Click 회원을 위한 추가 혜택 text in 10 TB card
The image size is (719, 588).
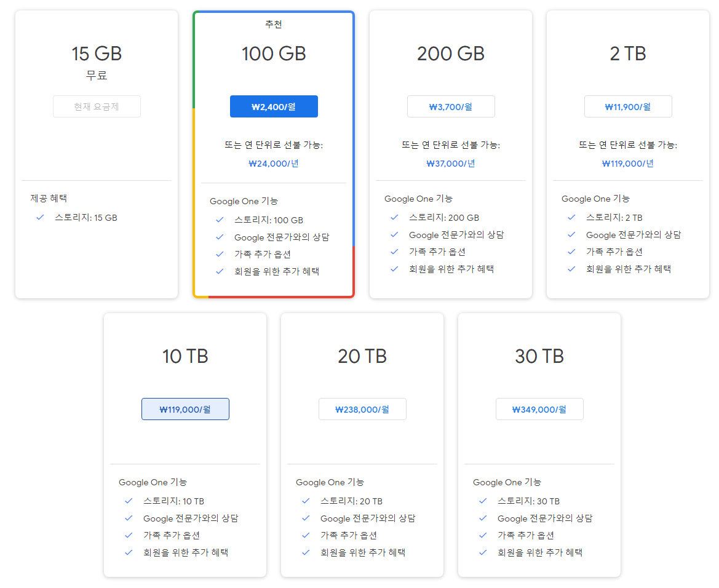[x=186, y=553]
